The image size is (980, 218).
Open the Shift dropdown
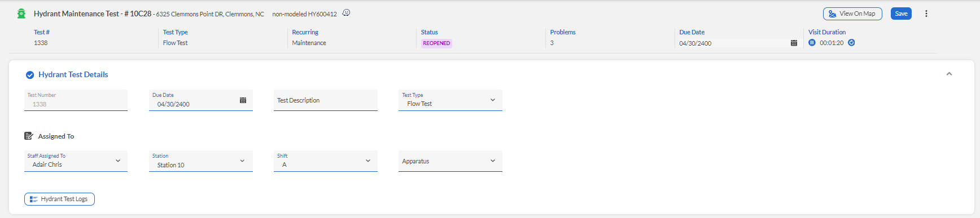pyautogui.click(x=325, y=161)
